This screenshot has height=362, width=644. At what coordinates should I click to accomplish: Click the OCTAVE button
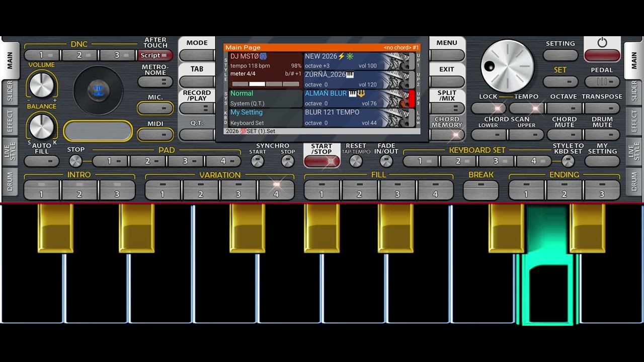tap(565, 108)
